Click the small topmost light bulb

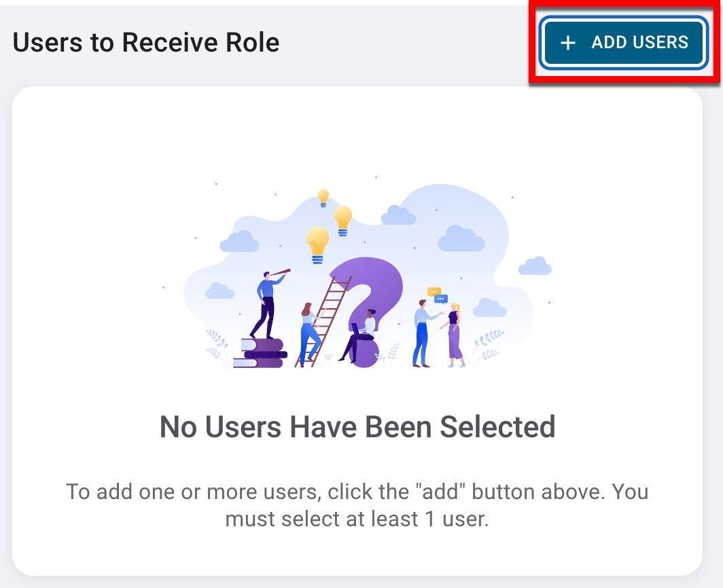323,198
